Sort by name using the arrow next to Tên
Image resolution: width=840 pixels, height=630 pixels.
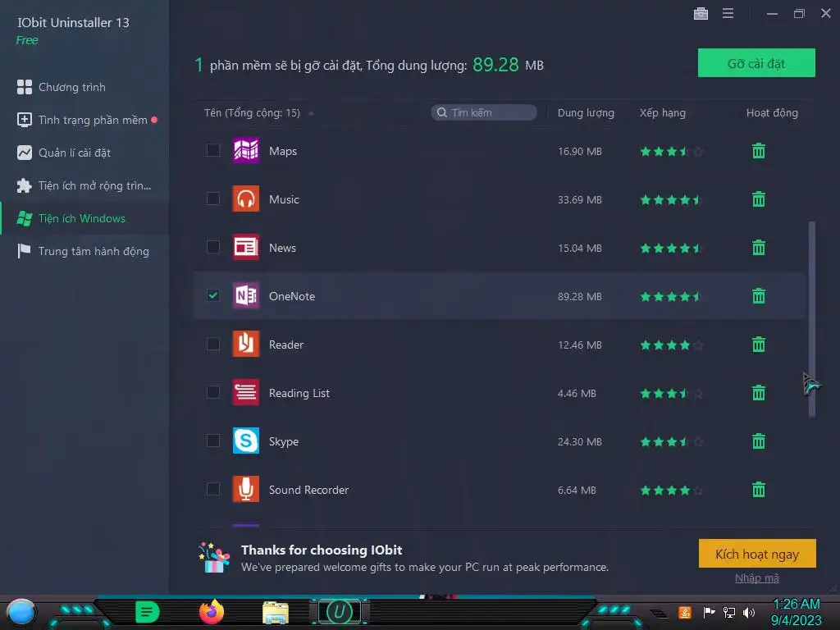tap(311, 113)
